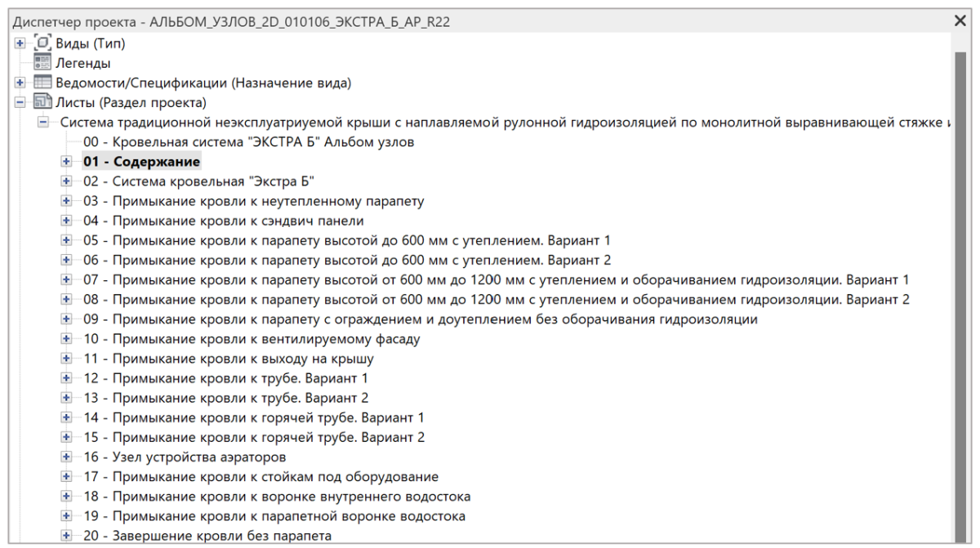980x548 pixels.
Task: Click the Листы sheets icon
Action: 41,103
